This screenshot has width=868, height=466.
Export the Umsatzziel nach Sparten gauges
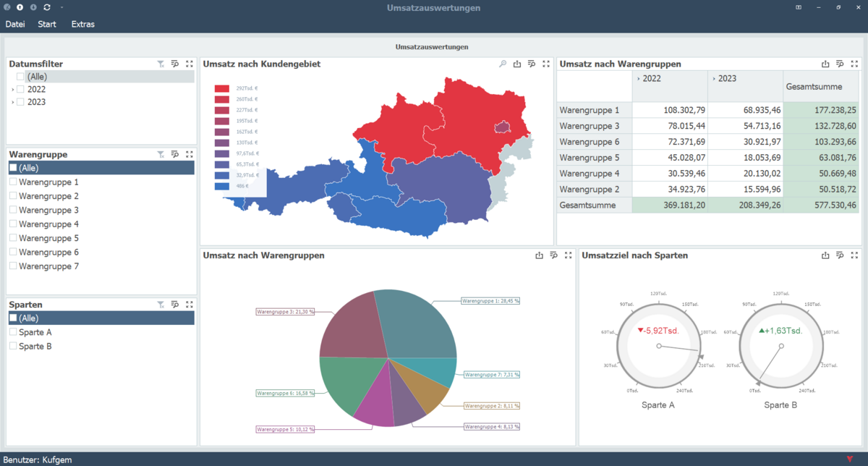tap(826, 255)
